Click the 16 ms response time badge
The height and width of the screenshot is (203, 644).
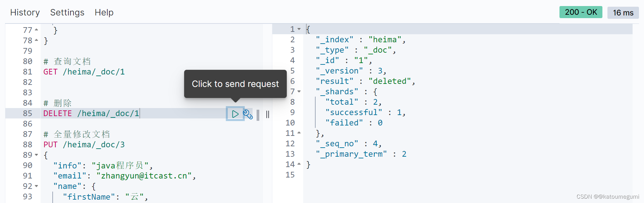(x=623, y=13)
